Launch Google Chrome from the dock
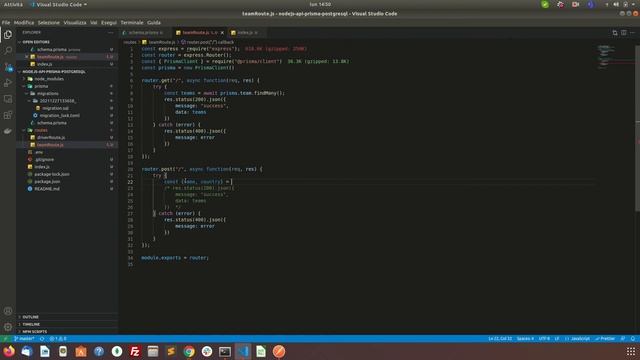 click(x=189, y=351)
